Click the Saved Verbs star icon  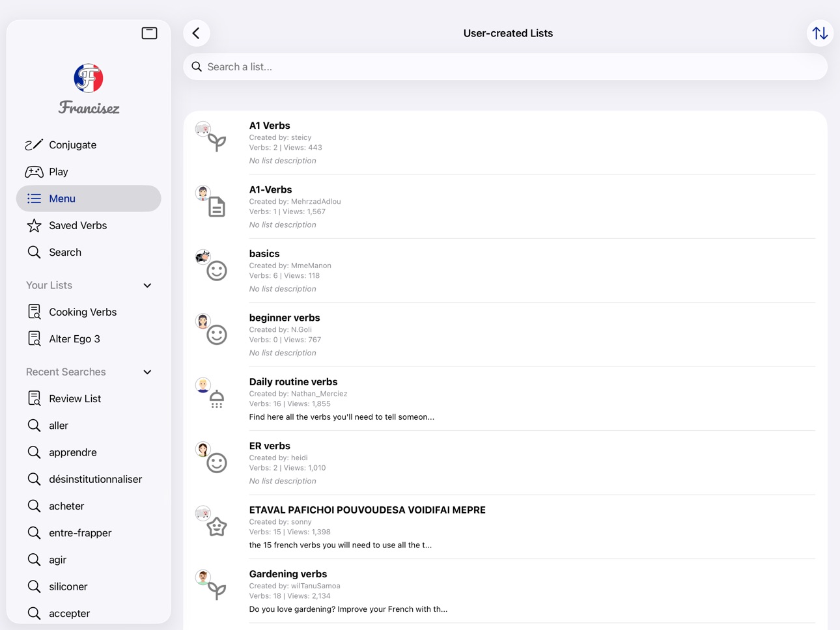click(x=34, y=225)
